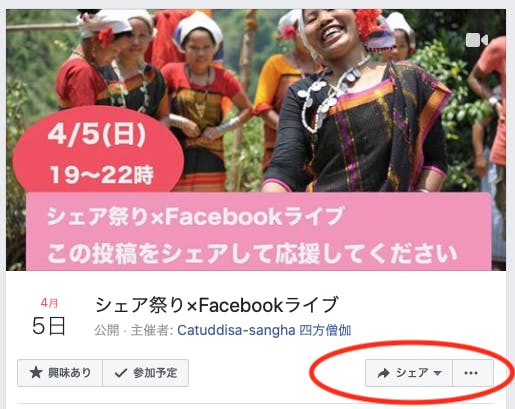Click the star icon on 興味あり
Screen dimensions: 515x409
pyautogui.click(x=36, y=373)
